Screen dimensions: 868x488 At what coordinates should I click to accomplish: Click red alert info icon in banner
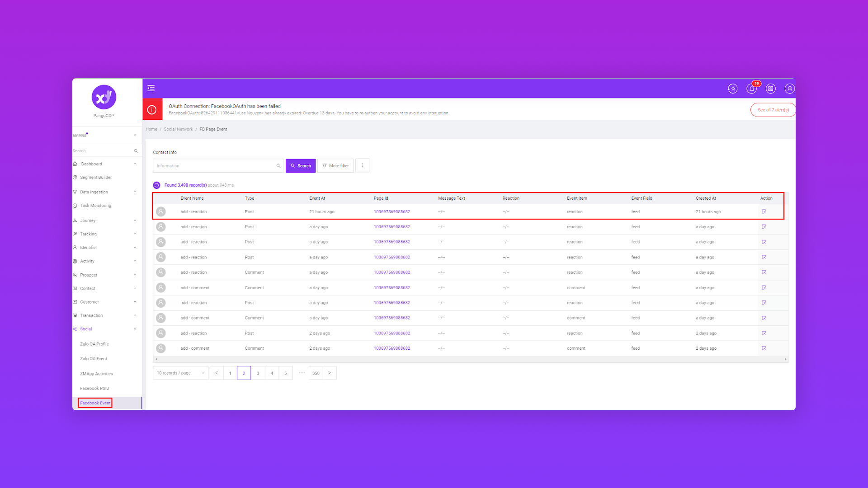click(152, 109)
